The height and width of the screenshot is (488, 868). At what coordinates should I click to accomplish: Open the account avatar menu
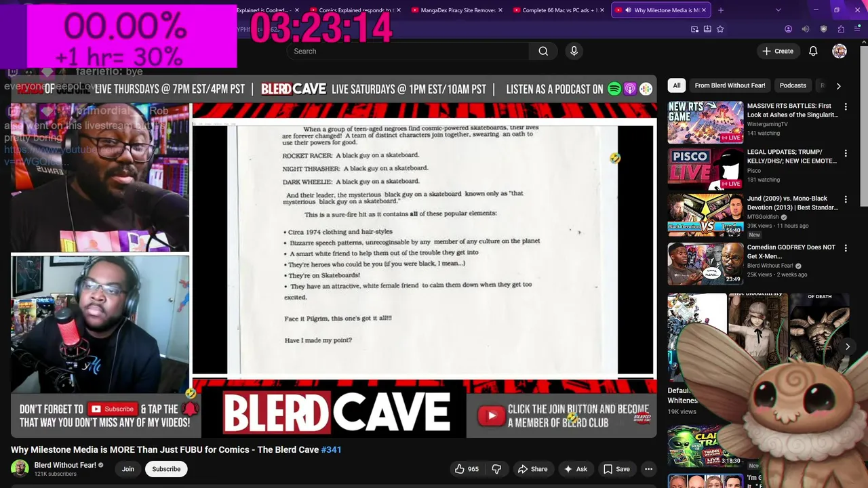(840, 51)
